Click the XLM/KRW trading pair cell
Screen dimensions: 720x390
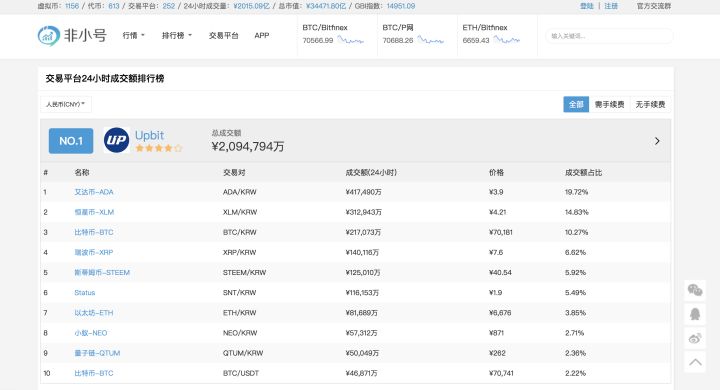tap(240, 212)
